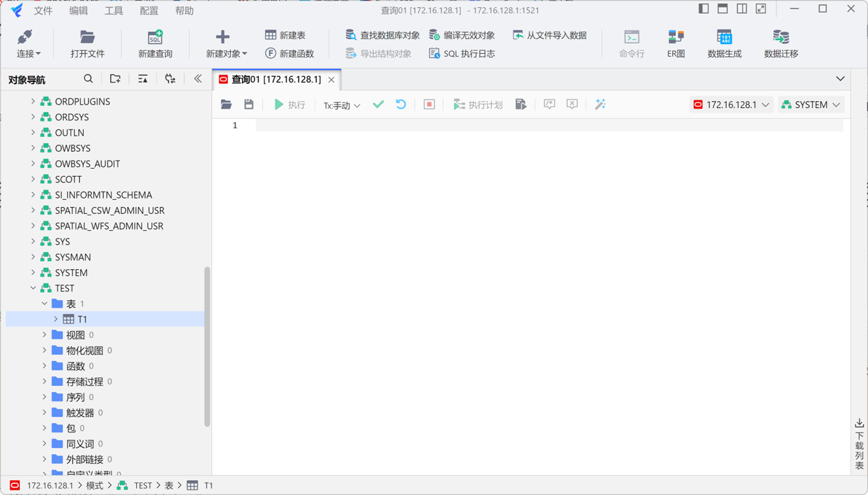The image size is (868, 495).
Task: Click the blue rollback arrow icon
Action: pyautogui.click(x=401, y=104)
